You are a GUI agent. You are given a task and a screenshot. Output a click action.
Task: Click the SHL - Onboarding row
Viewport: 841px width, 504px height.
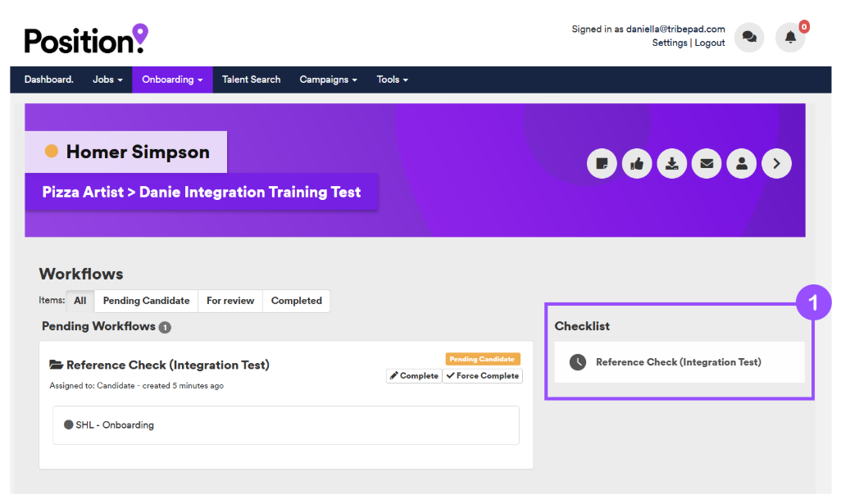click(286, 425)
